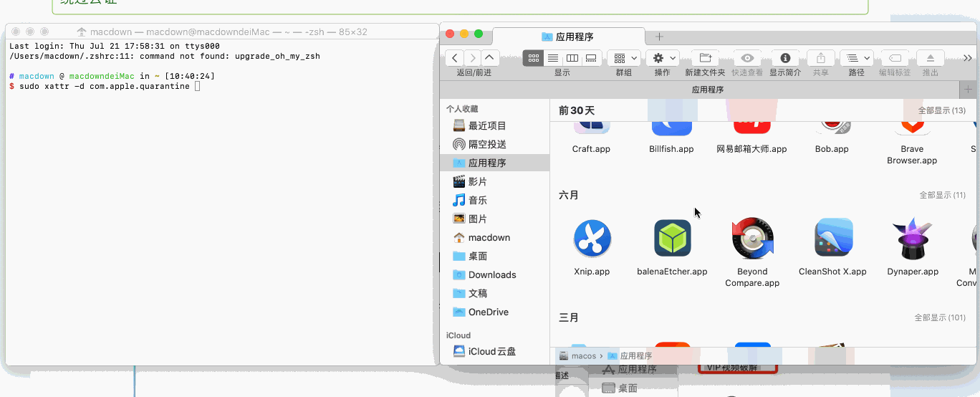The height and width of the screenshot is (397, 980).
Task: Open macdown home folder in sidebar
Action: [x=495, y=237]
